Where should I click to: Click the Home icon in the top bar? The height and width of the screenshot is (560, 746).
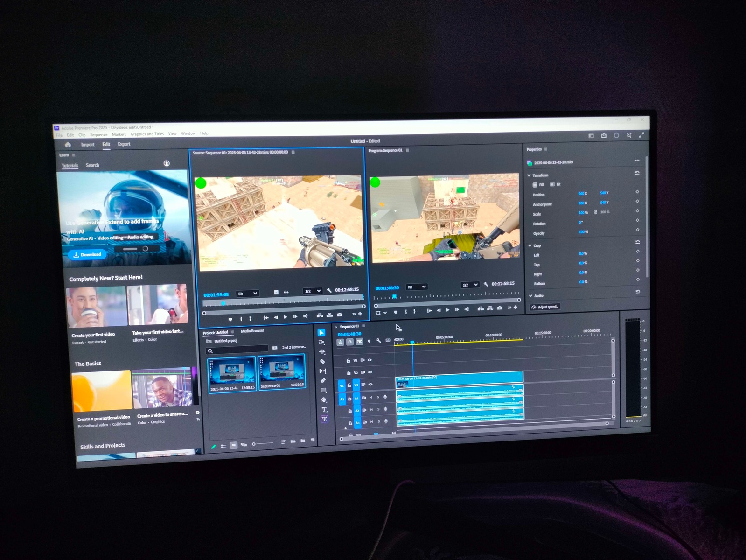[68, 145]
